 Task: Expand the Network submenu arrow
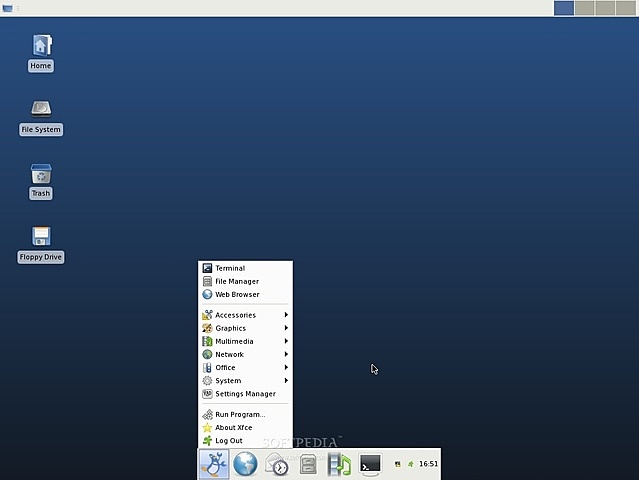pyautogui.click(x=286, y=354)
